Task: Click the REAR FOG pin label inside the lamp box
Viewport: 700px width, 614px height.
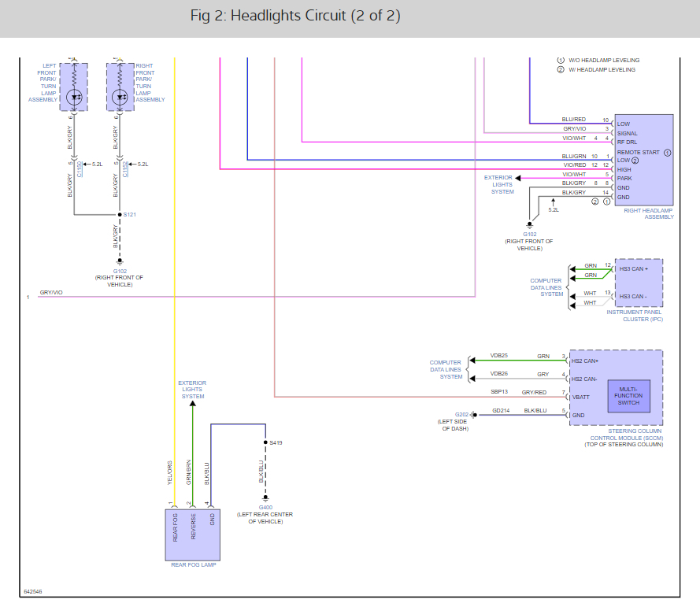Action: coord(175,528)
